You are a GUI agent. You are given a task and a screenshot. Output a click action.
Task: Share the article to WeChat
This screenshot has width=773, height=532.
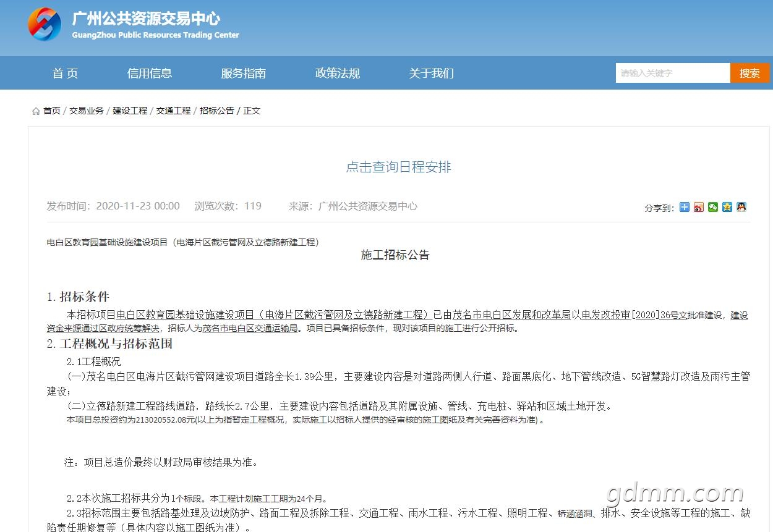pos(712,207)
